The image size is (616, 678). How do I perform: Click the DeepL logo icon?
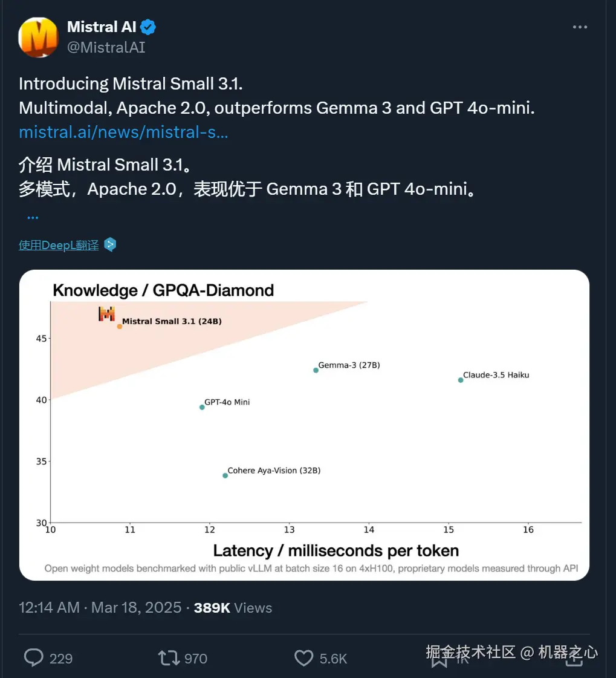point(110,245)
